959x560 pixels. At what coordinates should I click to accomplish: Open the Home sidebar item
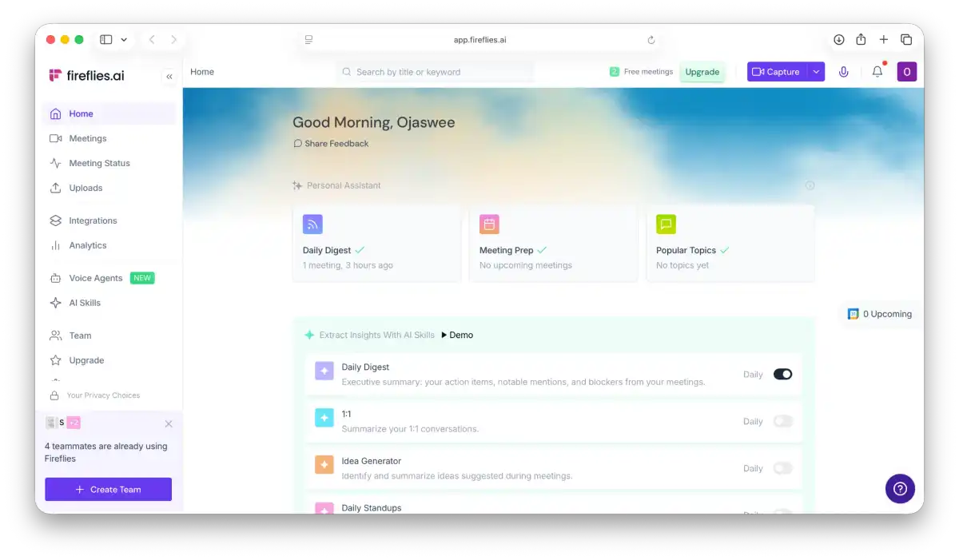click(x=109, y=113)
